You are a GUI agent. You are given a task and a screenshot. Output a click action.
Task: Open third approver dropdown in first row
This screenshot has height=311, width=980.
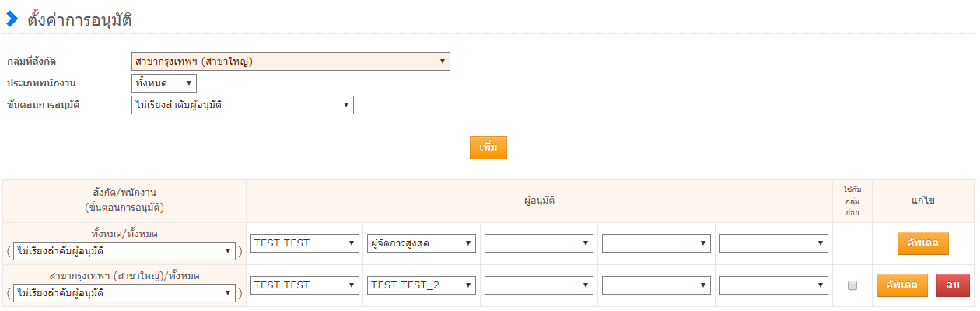point(538,243)
